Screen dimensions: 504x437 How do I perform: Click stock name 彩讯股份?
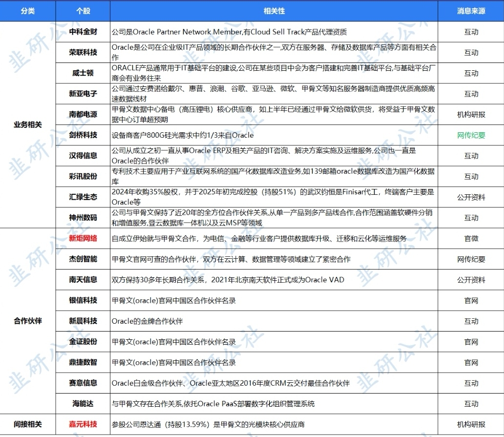(83, 176)
